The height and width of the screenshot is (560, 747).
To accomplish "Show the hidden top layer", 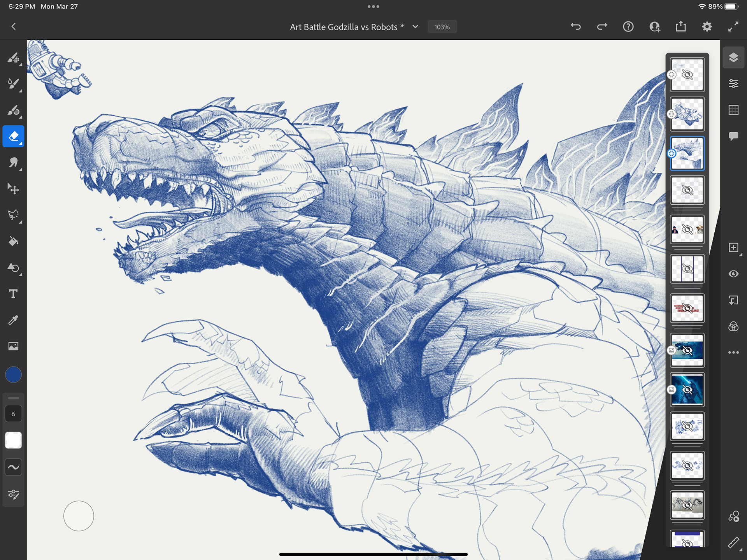I will pos(687,75).
